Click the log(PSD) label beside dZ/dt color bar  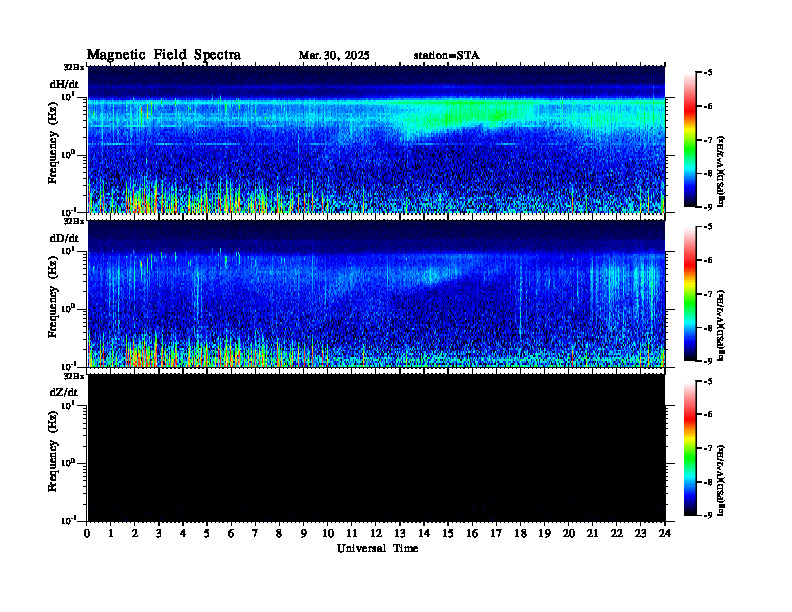click(721, 480)
